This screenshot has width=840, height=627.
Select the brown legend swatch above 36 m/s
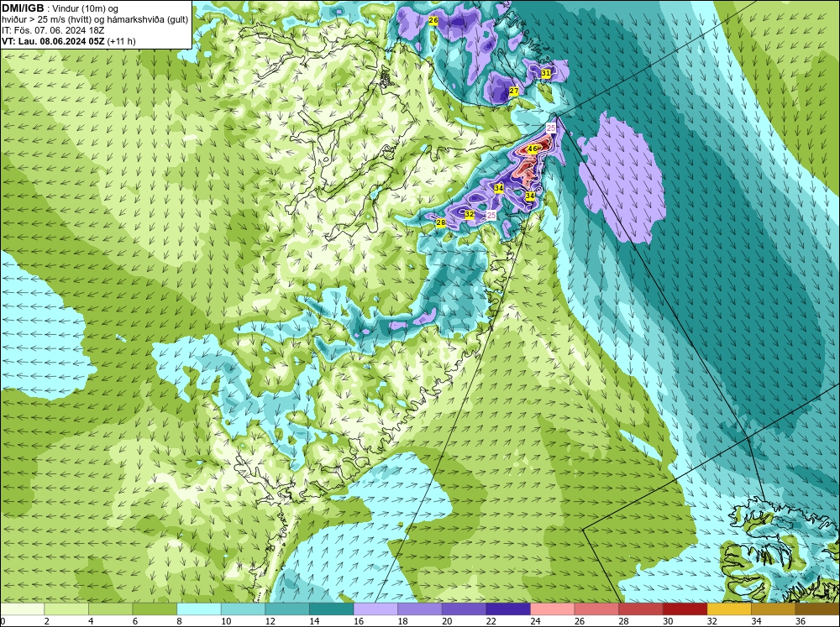[817, 609]
